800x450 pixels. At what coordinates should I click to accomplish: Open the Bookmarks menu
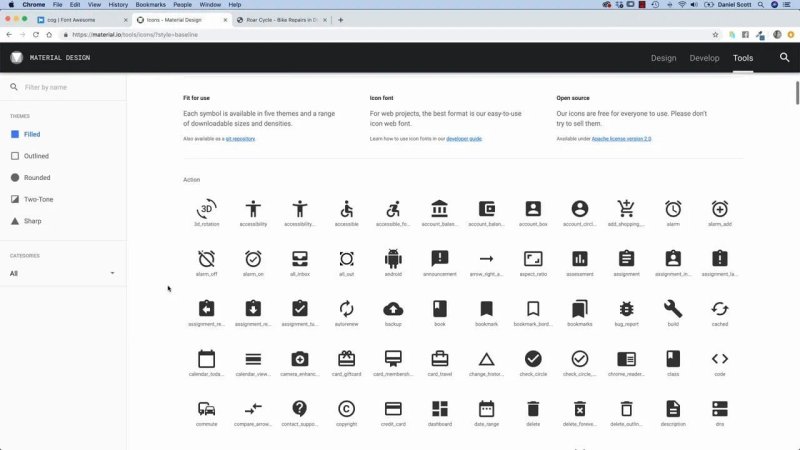[x=151, y=5]
